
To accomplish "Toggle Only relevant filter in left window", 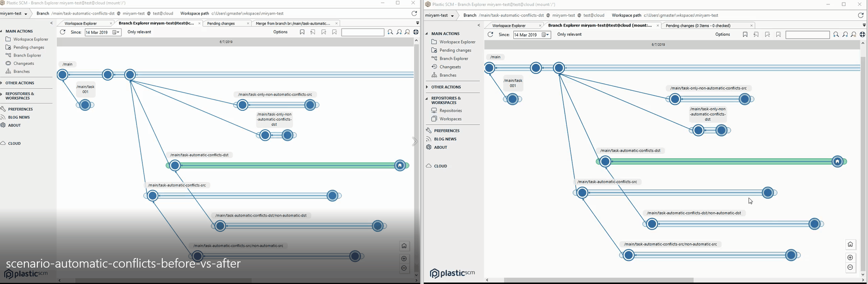I will click(139, 32).
